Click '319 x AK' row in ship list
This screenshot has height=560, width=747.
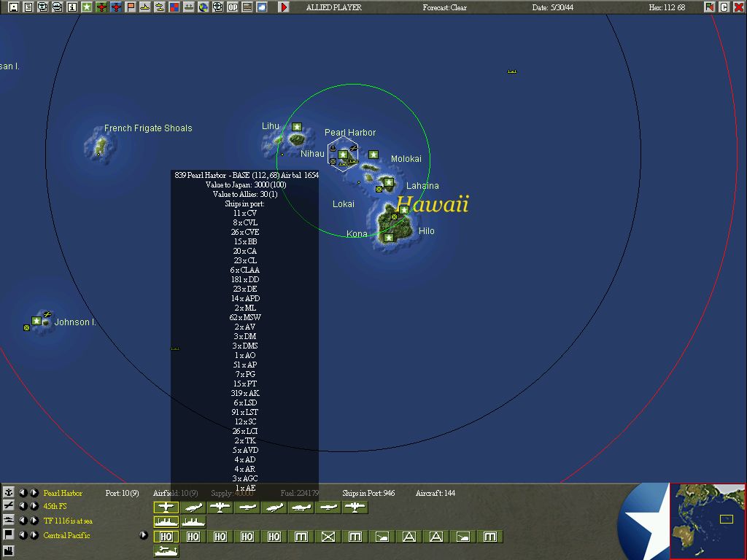[245, 393]
